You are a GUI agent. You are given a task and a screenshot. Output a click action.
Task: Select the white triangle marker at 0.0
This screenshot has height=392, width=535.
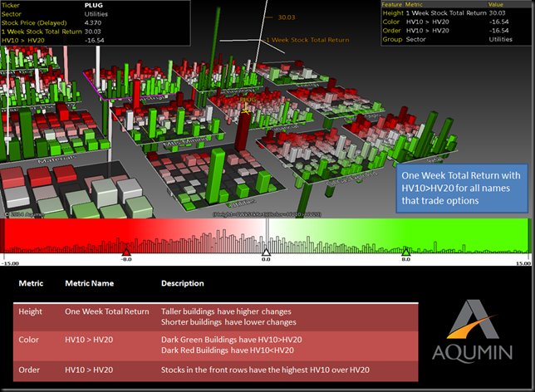[266, 252]
